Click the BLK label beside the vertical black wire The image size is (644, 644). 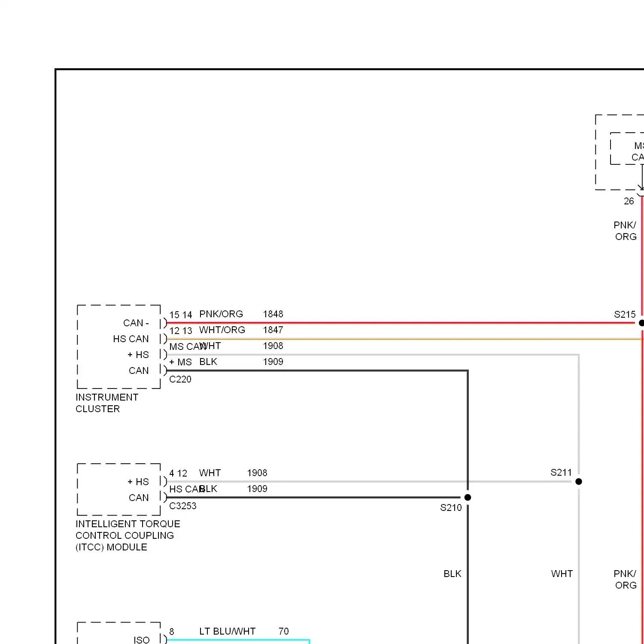(x=453, y=574)
